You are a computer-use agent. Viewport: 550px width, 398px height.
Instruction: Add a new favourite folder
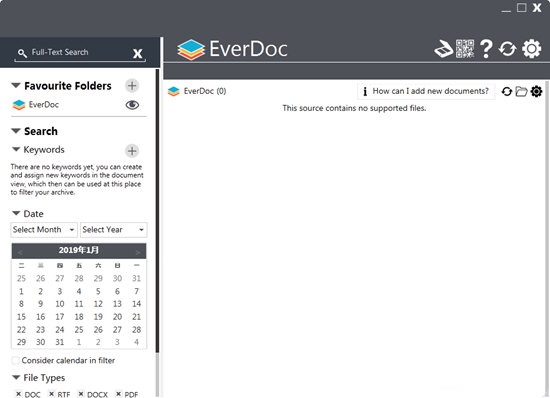pyautogui.click(x=132, y=86)
